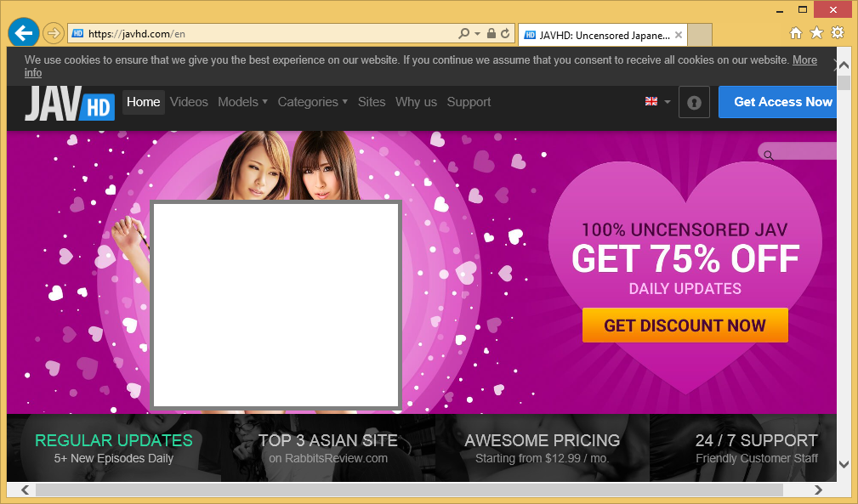858x504 pixels.
Task: Open the address bar search dropdown arrow
Action: click(x=477, y=34)
